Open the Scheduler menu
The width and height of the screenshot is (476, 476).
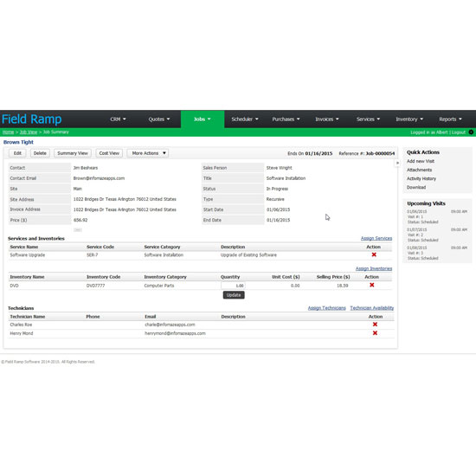coord(245,119)
